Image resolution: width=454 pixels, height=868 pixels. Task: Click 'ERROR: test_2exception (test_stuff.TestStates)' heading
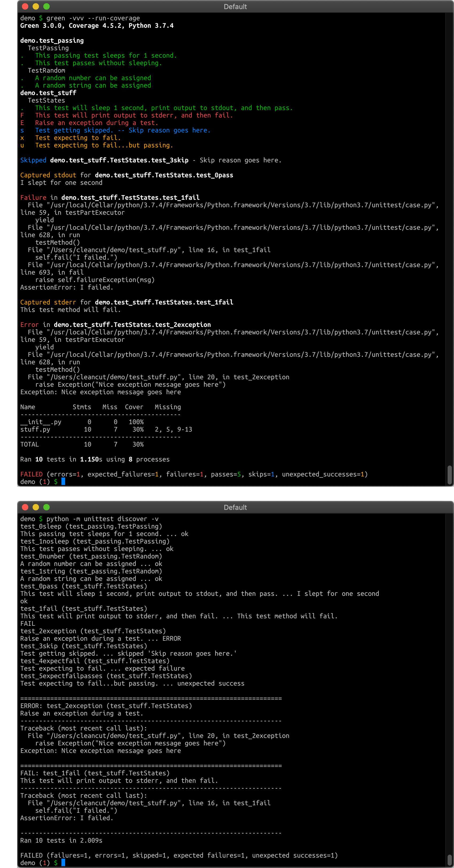pos(106,706)
